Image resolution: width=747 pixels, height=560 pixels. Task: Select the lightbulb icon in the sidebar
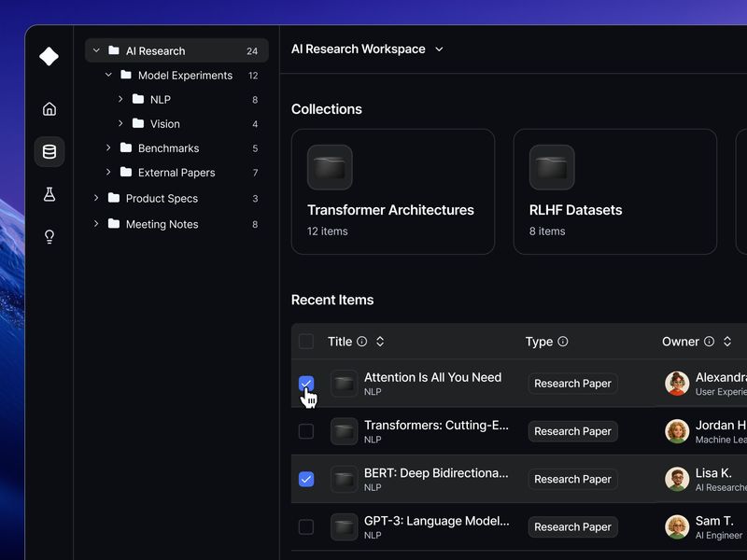(x=49, y=236)
